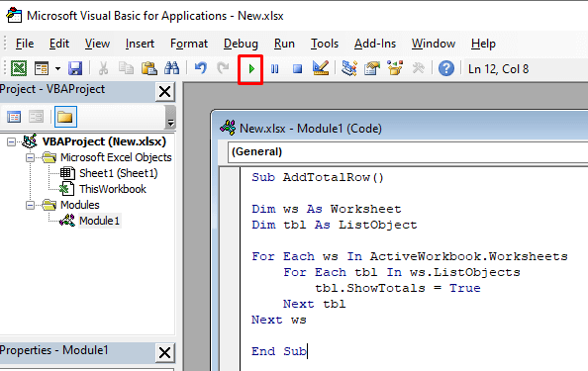
Task: Select Module1 in the project tree
Action: [99, 221]
